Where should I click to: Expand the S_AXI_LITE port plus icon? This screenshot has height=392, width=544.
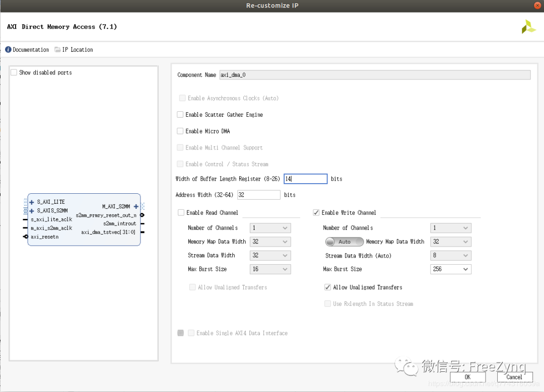click(32, 202)
